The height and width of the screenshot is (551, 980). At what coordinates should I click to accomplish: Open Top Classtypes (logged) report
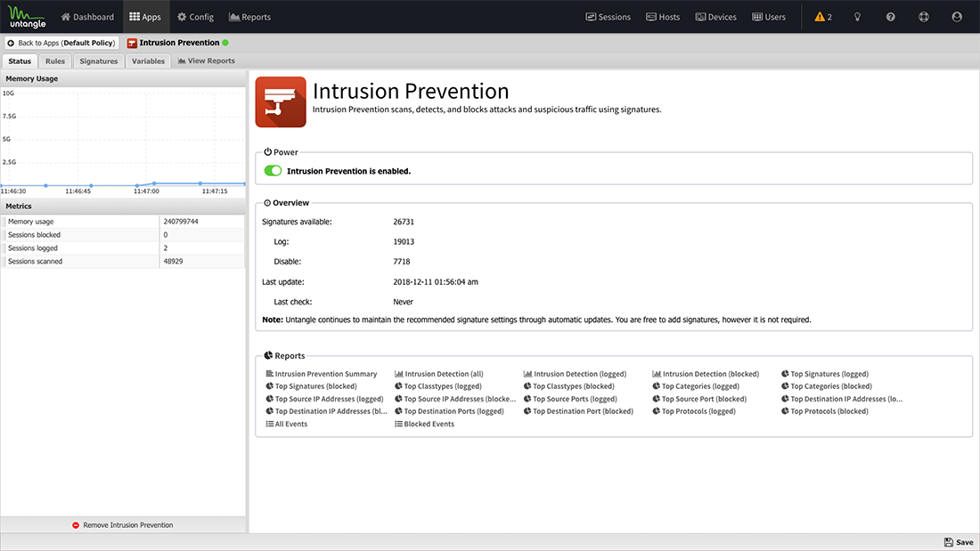[438, 386]
